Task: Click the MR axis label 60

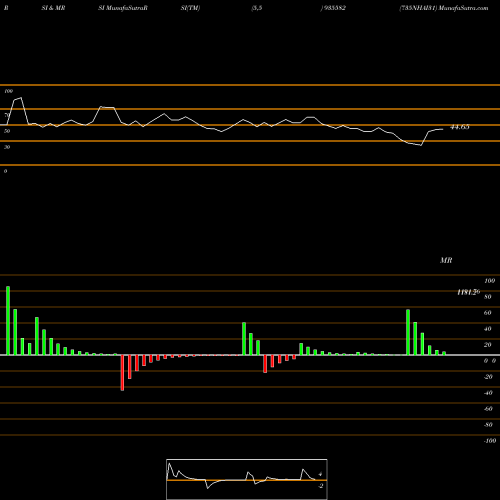Action: click(487, 313)
